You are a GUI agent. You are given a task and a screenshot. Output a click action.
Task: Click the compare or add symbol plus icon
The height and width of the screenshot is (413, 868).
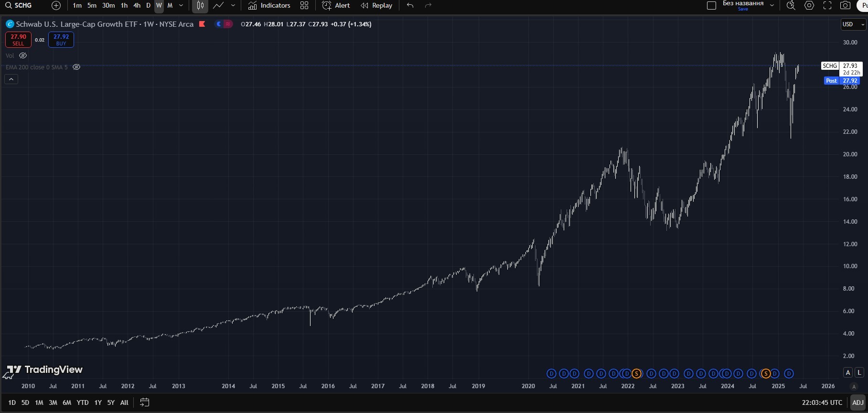point(56,5)
